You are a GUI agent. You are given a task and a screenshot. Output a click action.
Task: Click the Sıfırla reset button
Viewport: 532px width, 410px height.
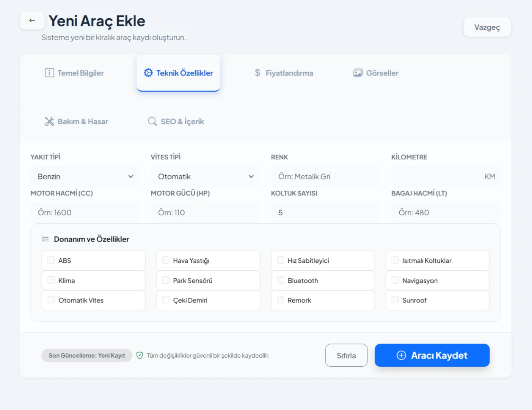tap(346, 355)
